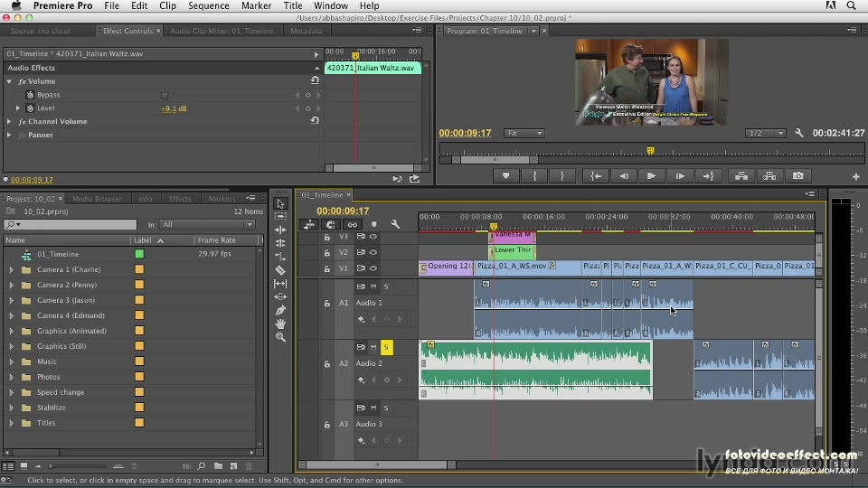Click the Extract button
Viewport: 868px width, 488px height.
(x=769, y=176)
